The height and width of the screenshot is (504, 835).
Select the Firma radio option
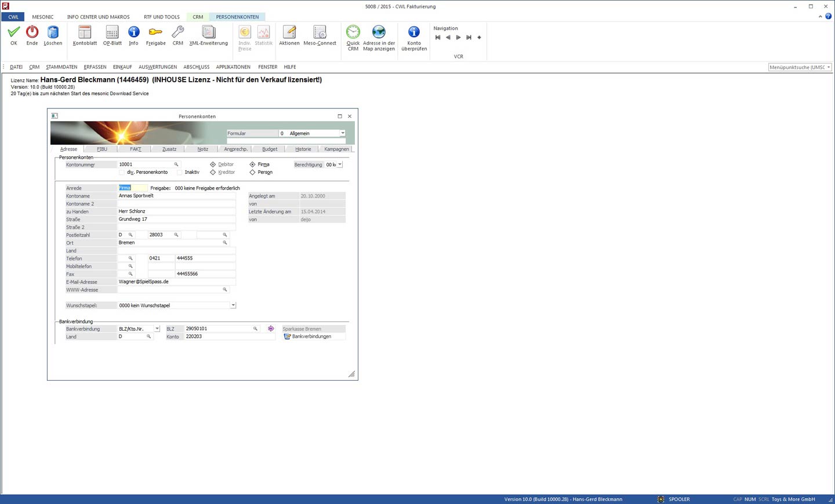(x=252, y=165)
